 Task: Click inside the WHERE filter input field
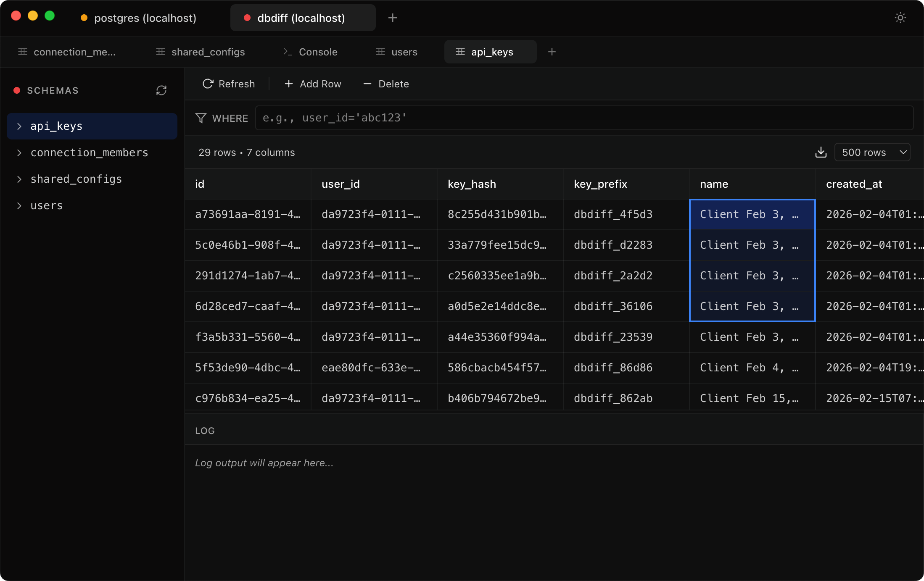coord(584,118)
